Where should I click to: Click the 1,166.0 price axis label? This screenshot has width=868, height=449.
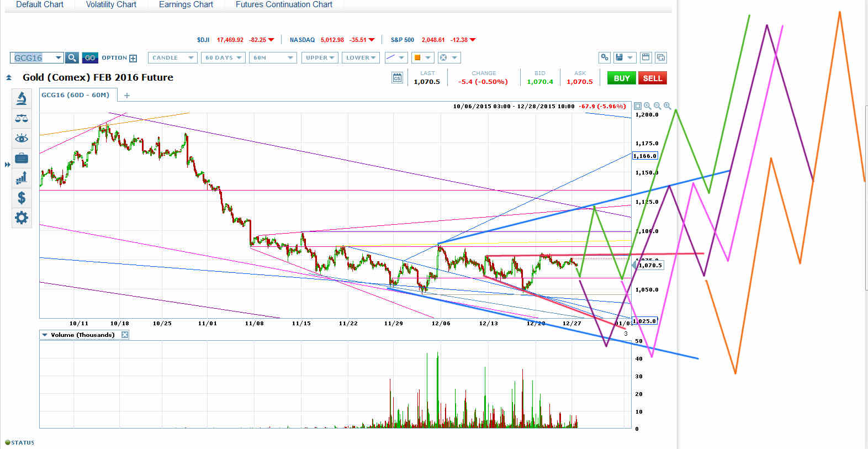(645, 156)
